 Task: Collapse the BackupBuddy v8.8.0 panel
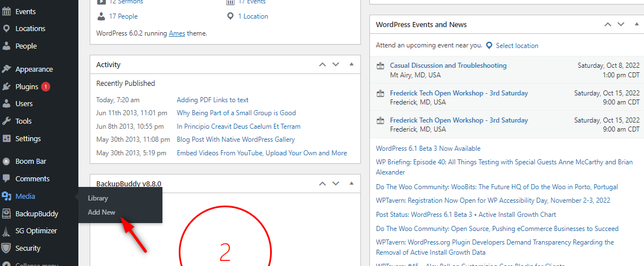pos(351,184)
